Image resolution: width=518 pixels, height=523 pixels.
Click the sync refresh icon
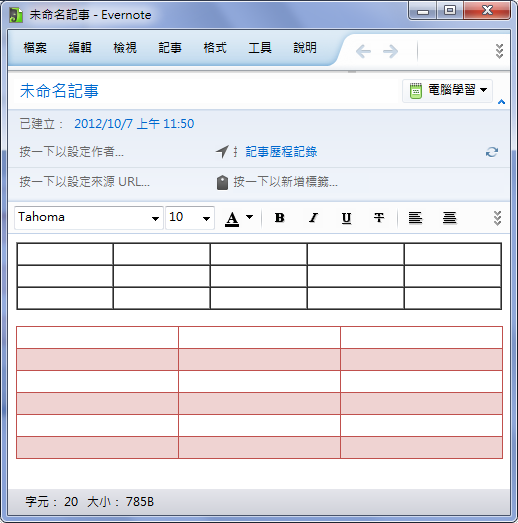point(492,152)
